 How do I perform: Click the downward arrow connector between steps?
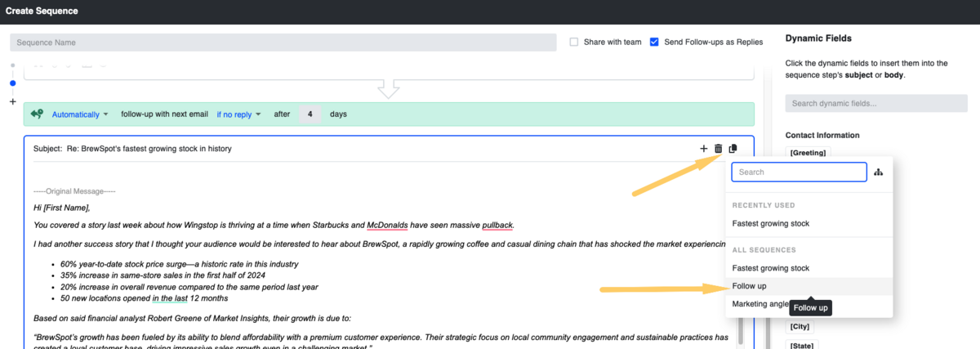(389, 88)
